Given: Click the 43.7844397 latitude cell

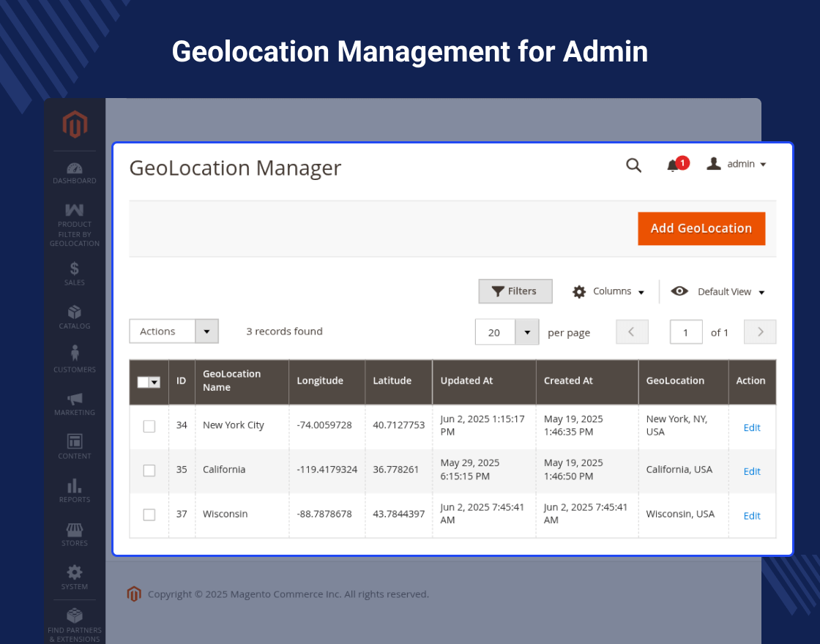Looking at the screenshot, I should point(398,514).
